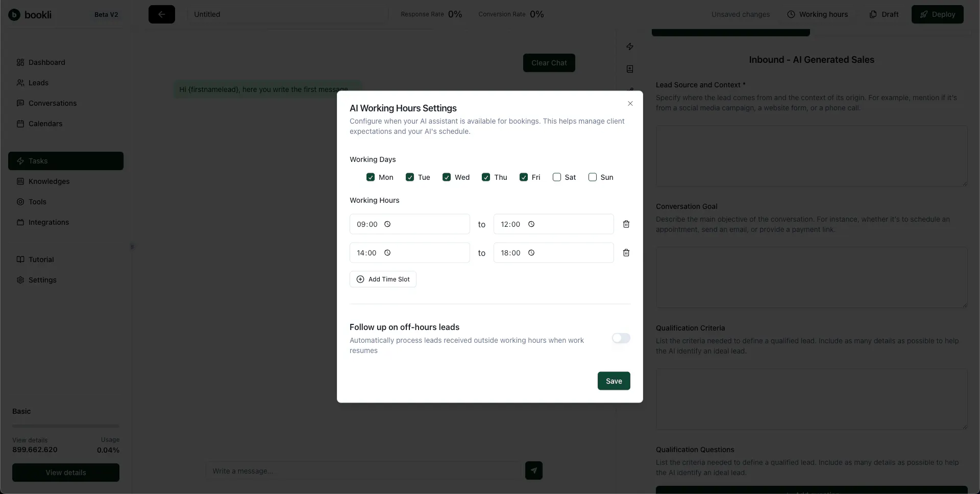Uncheck the Tue working day
980x494 pixels.
click(410, 177)
